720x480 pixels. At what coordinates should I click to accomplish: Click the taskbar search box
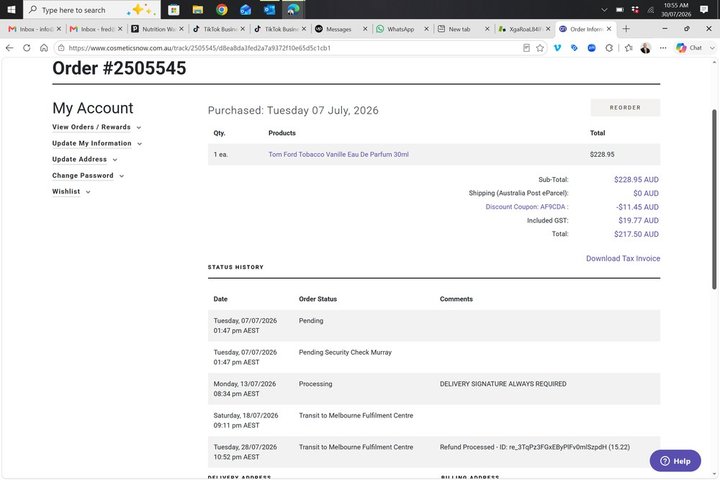(92, 10)
